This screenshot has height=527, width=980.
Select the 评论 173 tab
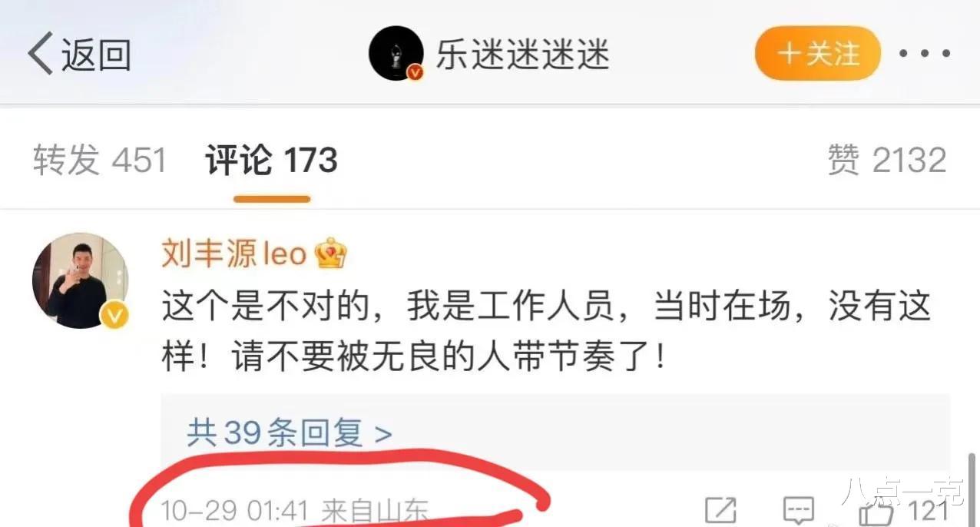[271, 161]
